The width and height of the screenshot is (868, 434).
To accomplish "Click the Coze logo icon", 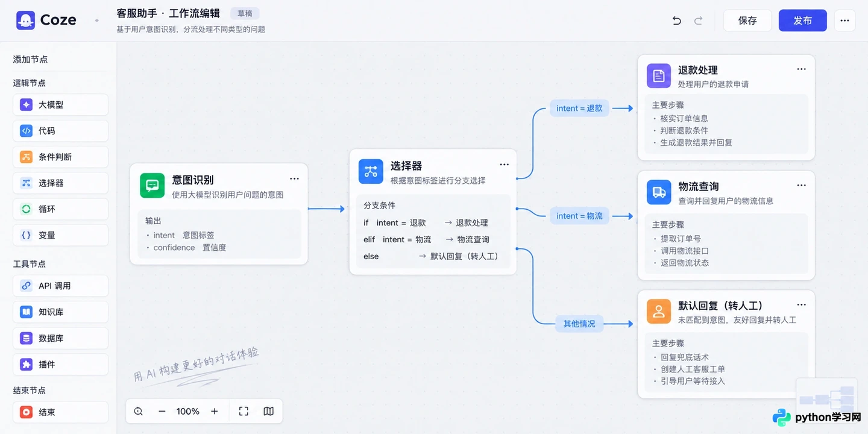I will [x=25, y=20].
